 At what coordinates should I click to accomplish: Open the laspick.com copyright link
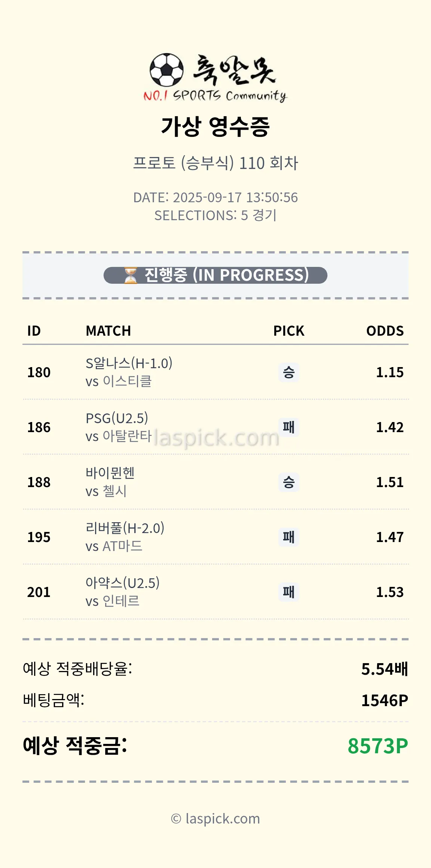[215, 819]
